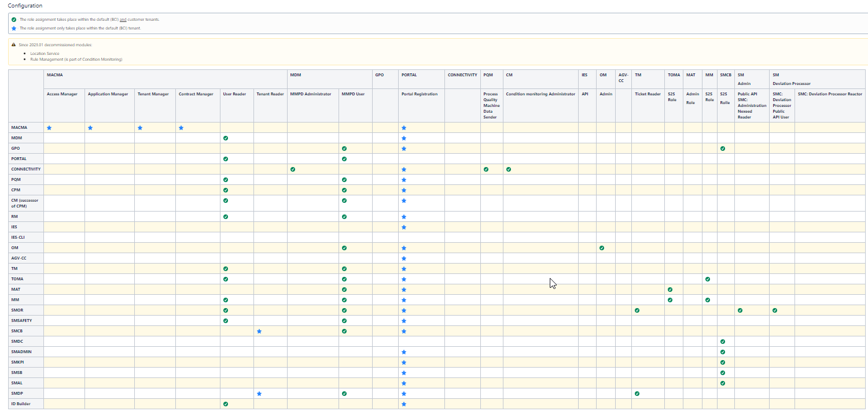Click check mark in MDM row User Reader
Viewport: 868px width, 415px height.
click(x=226, y=138)
